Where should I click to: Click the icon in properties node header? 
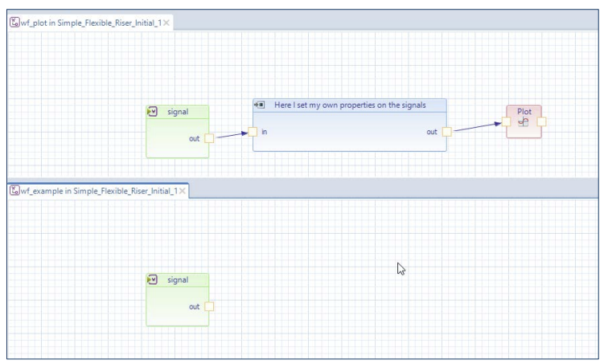coord(260,105)
